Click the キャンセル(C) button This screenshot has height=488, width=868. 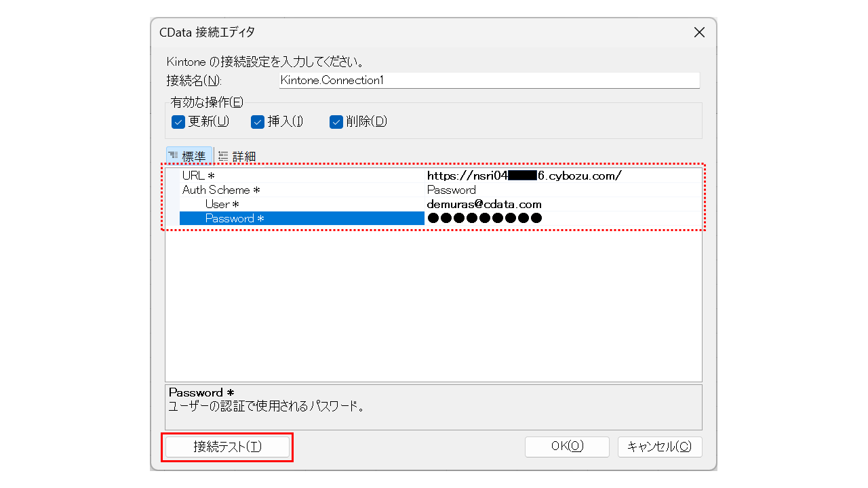[x=660, y=447]
